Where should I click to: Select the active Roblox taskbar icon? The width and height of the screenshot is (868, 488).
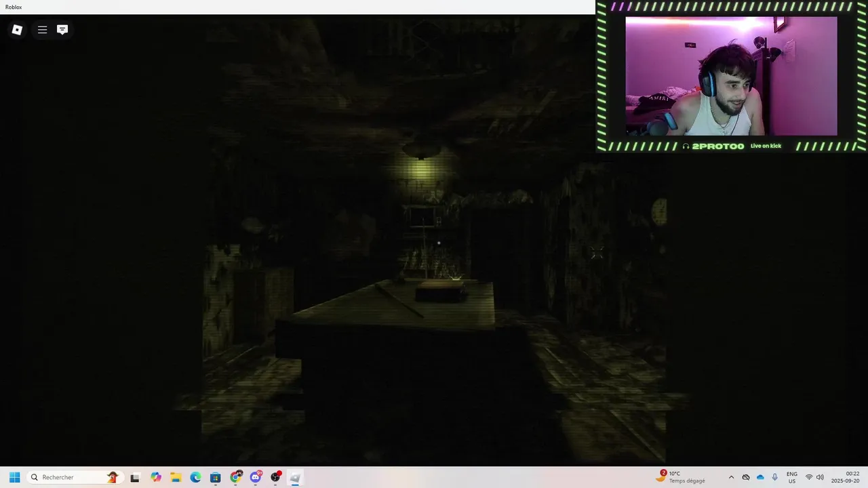click(295, 477)
